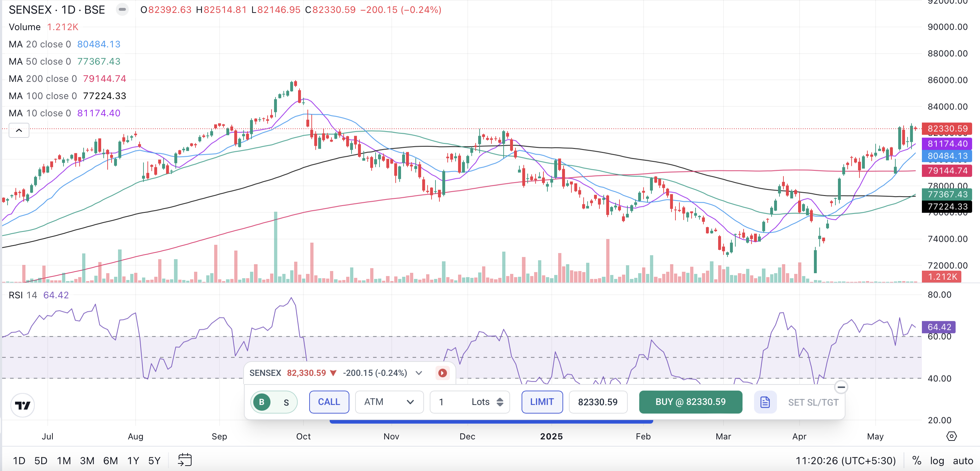Click the 1.212K volume axis label
The height and width of the screenshot is (471, 980).
tap(942, 276)
